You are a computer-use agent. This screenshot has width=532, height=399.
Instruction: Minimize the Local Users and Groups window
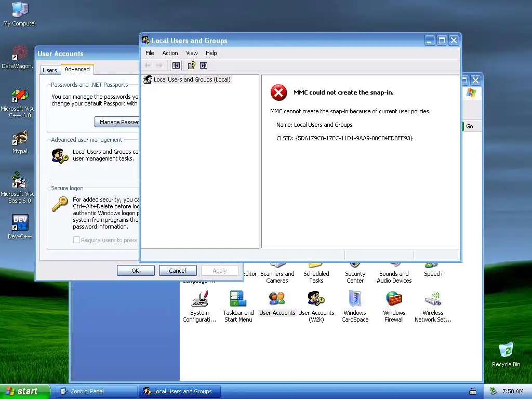(x=429, y=41)
